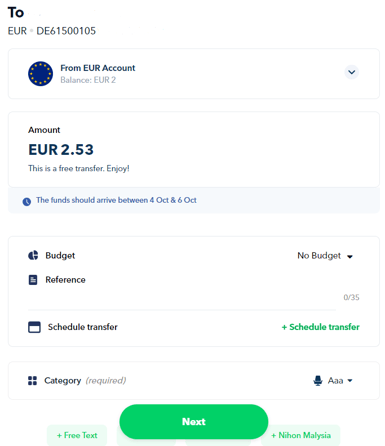Click the clock icon beside arrival estimate
The image size is (385, 446).
[27, 201]
